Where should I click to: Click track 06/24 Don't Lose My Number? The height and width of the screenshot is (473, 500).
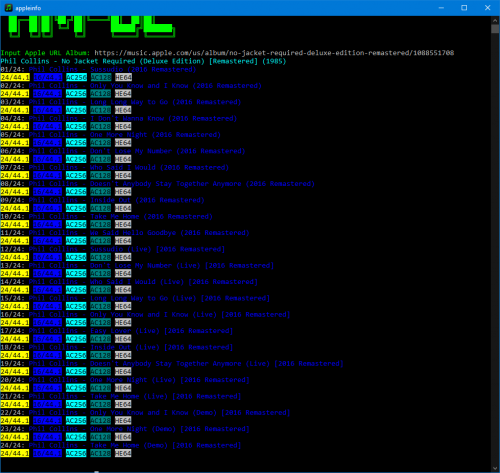(123, 151)
